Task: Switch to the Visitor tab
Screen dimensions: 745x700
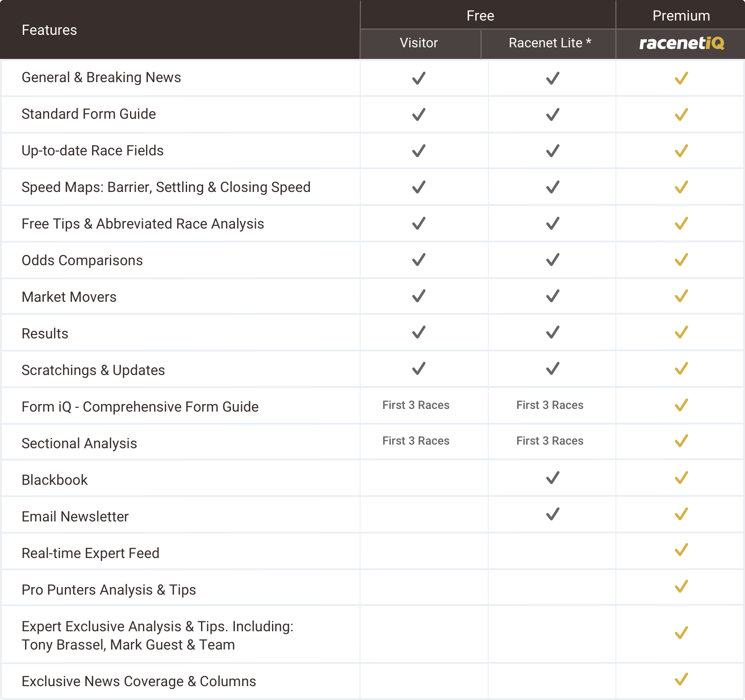Action: coord(419,43)
